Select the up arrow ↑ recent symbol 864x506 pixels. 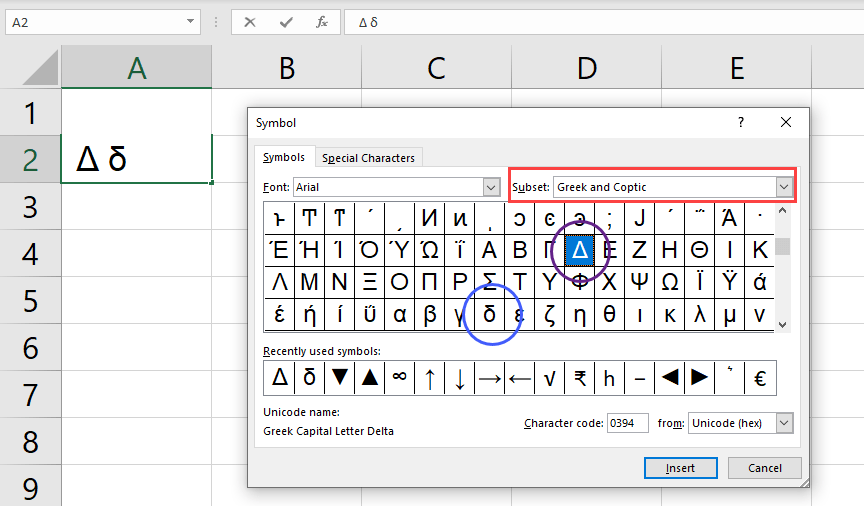point(429,378)
